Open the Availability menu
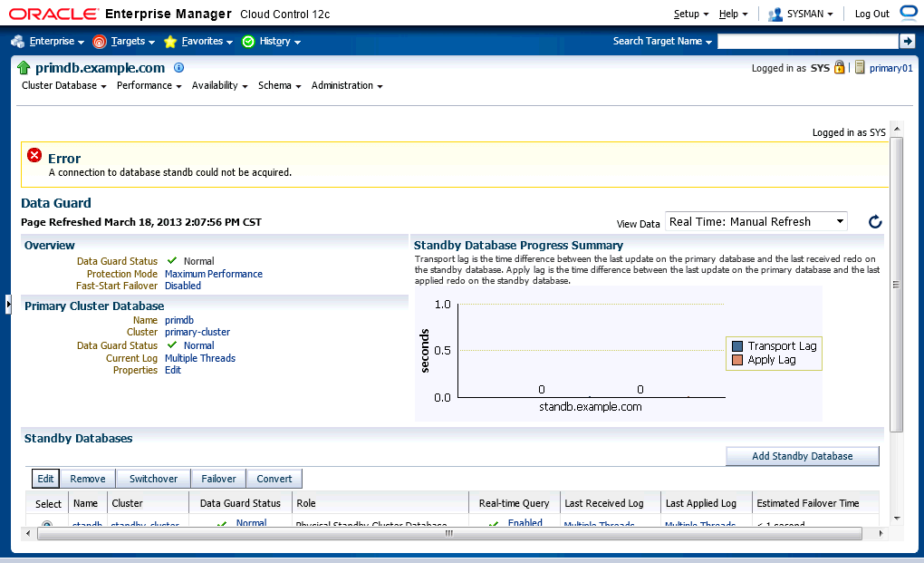The width and height of the screenshot is (924, 563). coord(220,85)
